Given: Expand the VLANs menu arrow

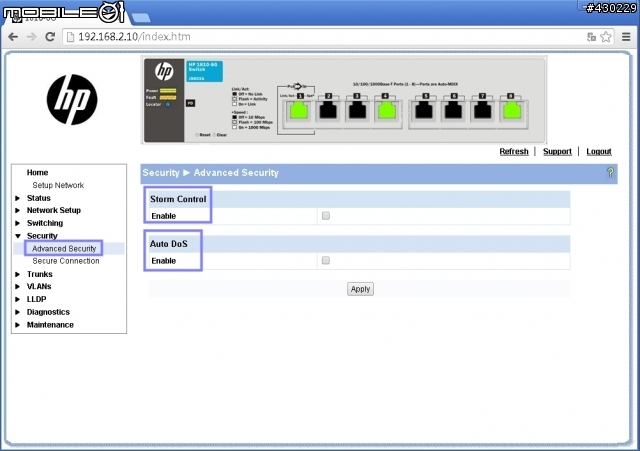Looking at the screenshot, I should pos(18,287).
